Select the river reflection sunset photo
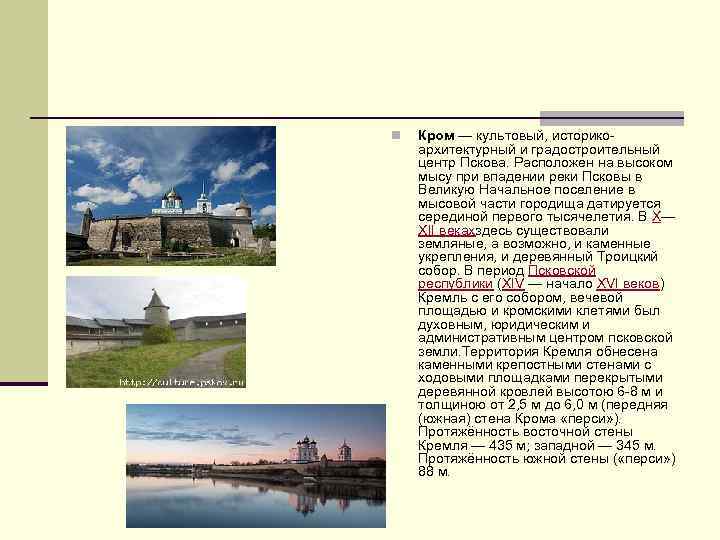Screen dimensions: 720x540 click(256, 466)
